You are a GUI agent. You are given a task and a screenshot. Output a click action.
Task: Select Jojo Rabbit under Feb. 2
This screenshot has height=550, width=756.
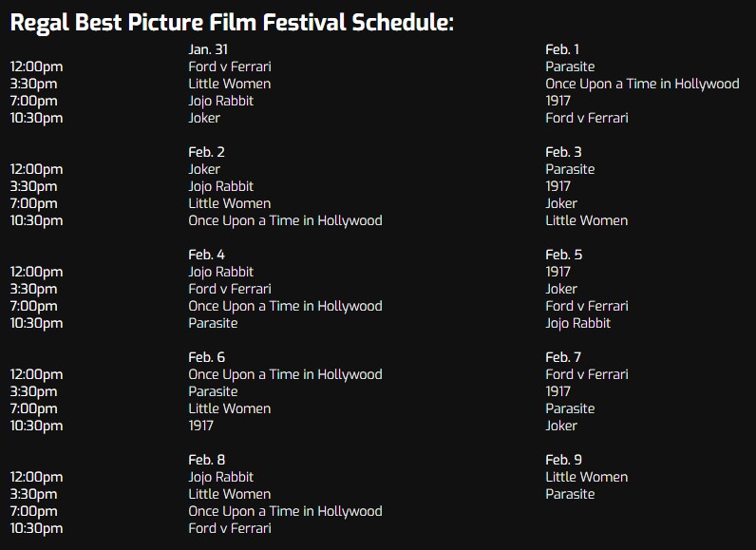point(221,186)
